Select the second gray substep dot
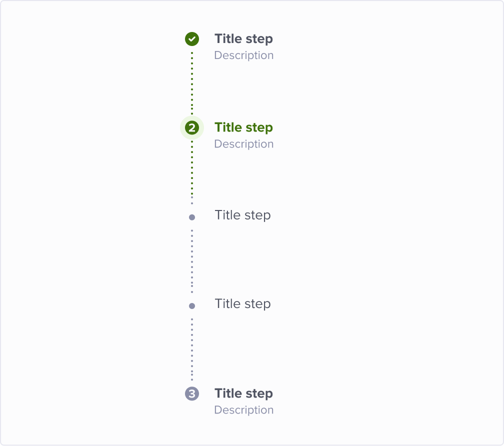Image resolution: width=504 pixels, height=446 pixels. 192,306
